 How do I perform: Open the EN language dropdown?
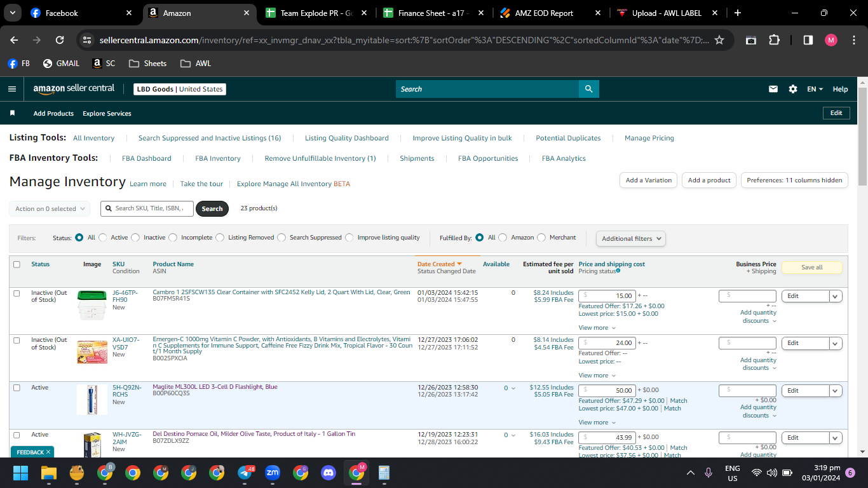tap(815, 89)
